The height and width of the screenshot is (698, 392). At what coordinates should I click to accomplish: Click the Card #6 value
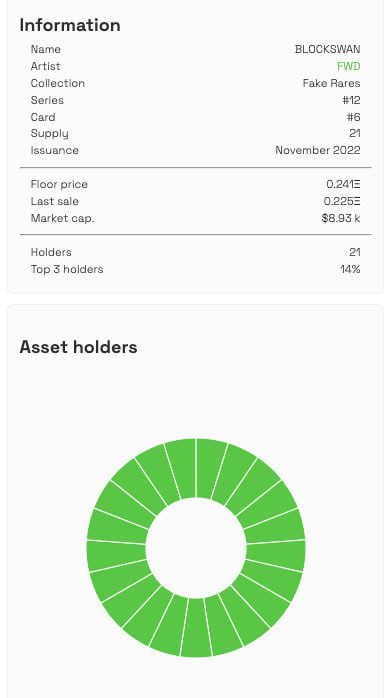coord(353,117)
